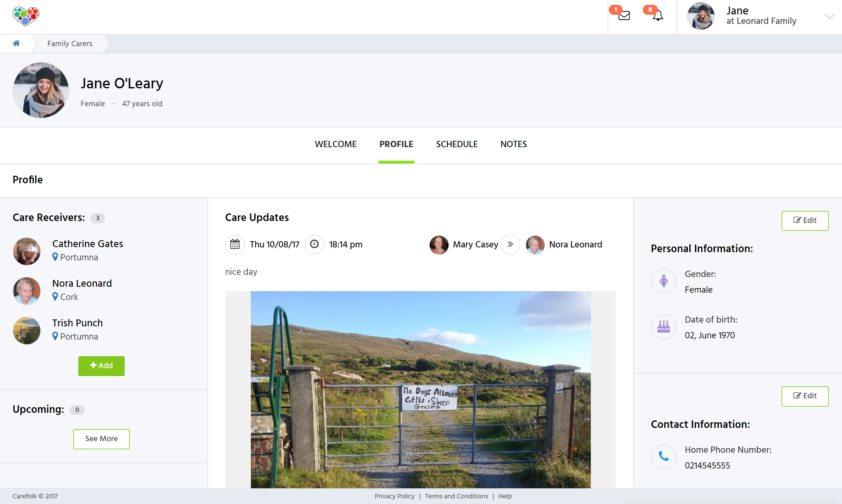Edit the Personal Information section
This screenshot has height=504, width=842.
[805, 220]
